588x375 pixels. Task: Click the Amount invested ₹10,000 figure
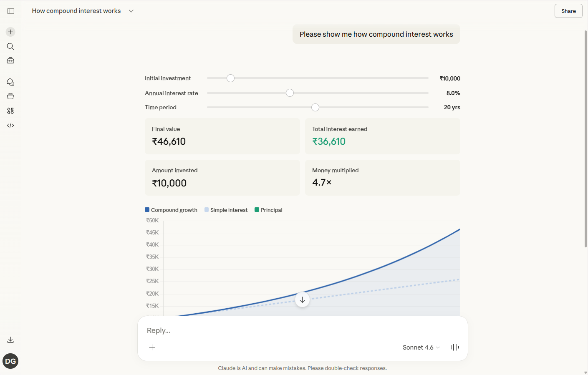(169, 183)
